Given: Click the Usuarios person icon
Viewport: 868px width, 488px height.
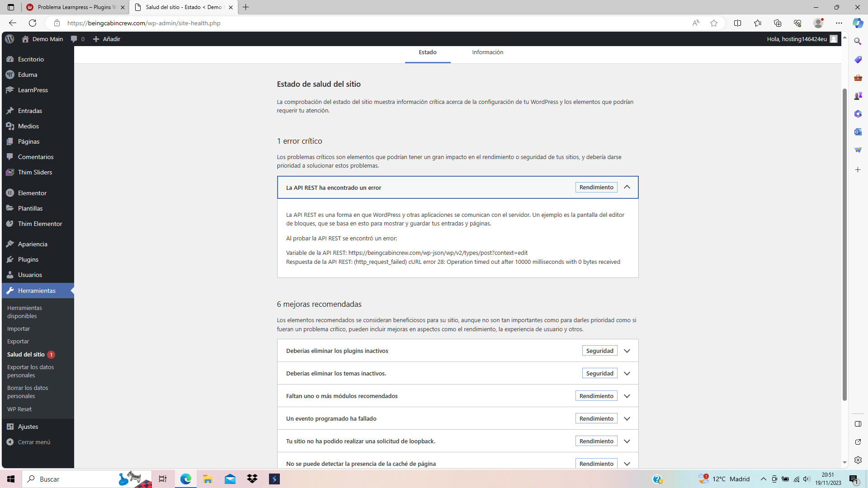Looking at the screenshot, I should [10, 275].
